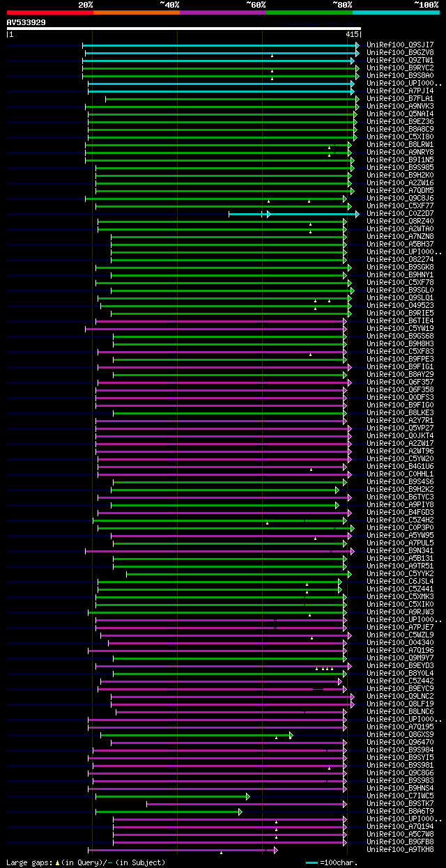The width and height of the screenshot is (446, 868).
Task: Select the UniRef100_Q0DFS3 label
Action: [x=400, y=397]
